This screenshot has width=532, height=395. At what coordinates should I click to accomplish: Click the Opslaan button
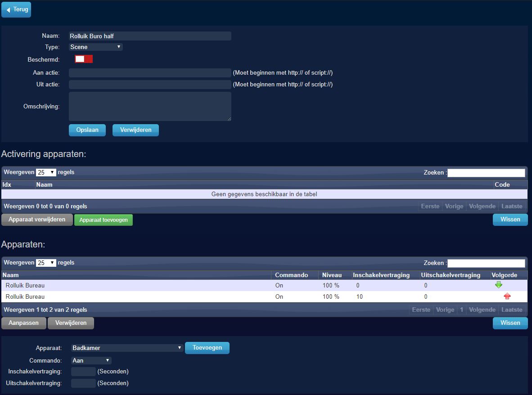[x=87, y=130]
